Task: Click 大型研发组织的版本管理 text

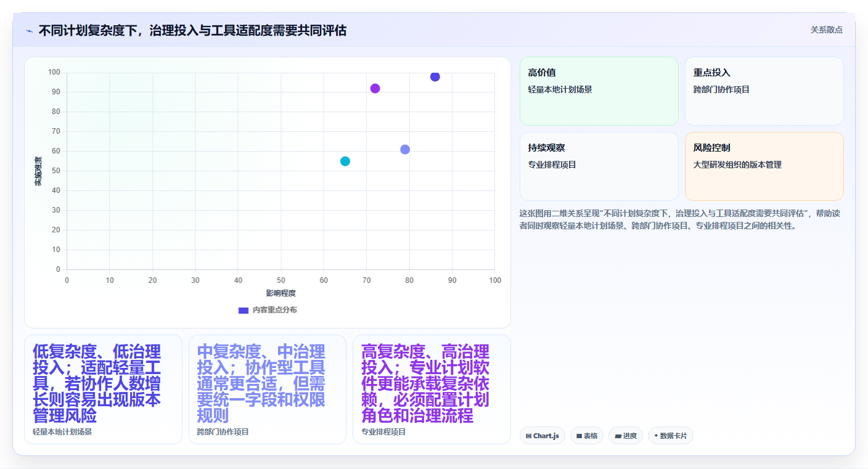Action: point(737,165)
